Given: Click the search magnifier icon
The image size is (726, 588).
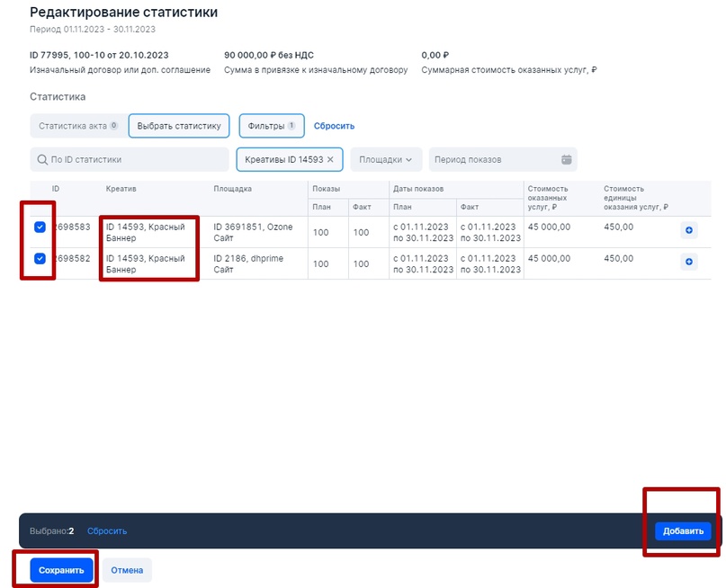Looking at the screenshot, I should (42, 160).
